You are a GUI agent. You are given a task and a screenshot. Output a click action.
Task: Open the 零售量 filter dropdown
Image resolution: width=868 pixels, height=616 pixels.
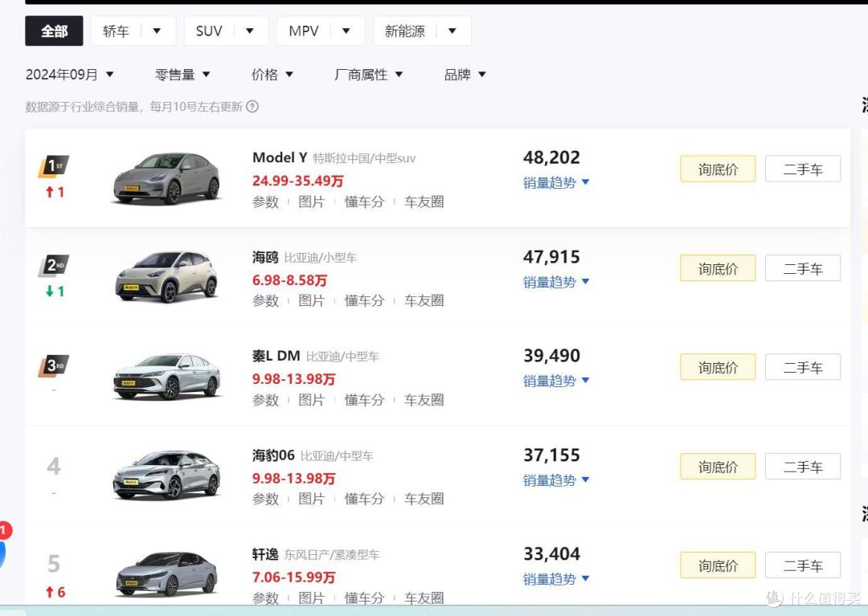coord(182,74)
